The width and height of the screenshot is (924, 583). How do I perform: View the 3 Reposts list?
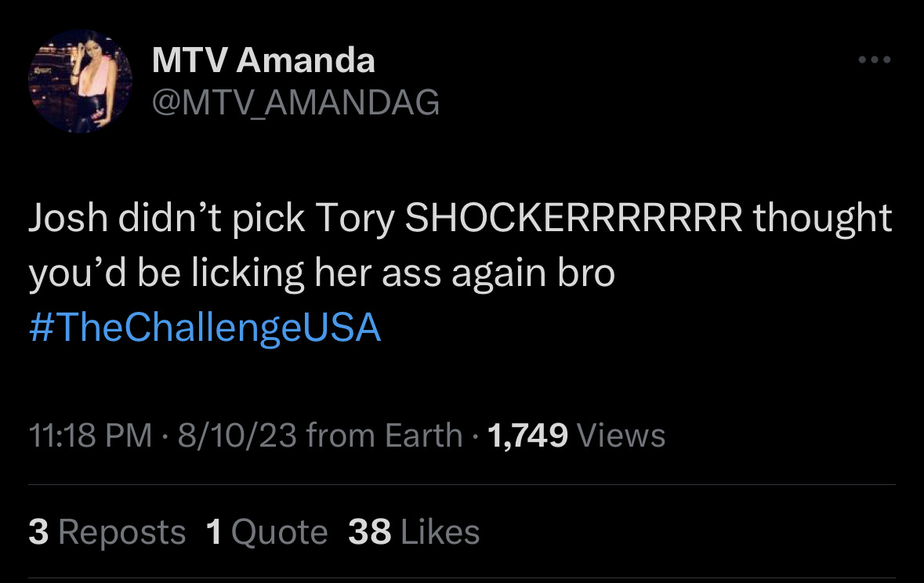point(107,532)
